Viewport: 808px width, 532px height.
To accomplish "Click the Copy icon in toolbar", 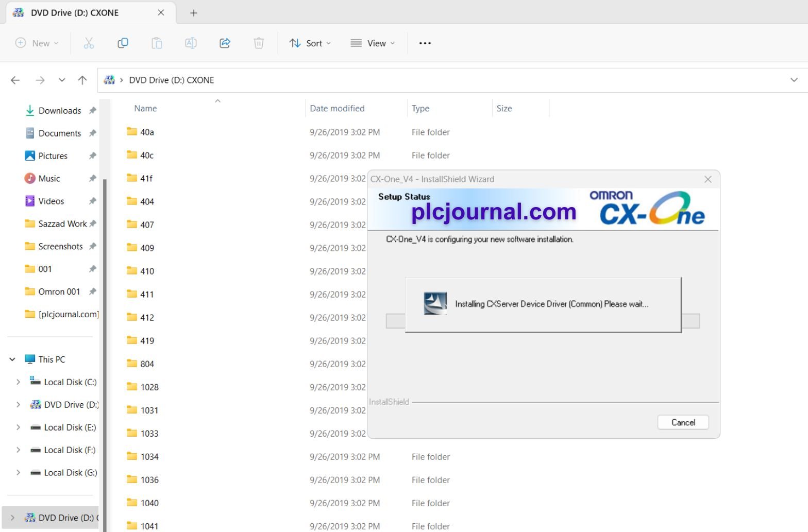I will (x=123, y=43).
